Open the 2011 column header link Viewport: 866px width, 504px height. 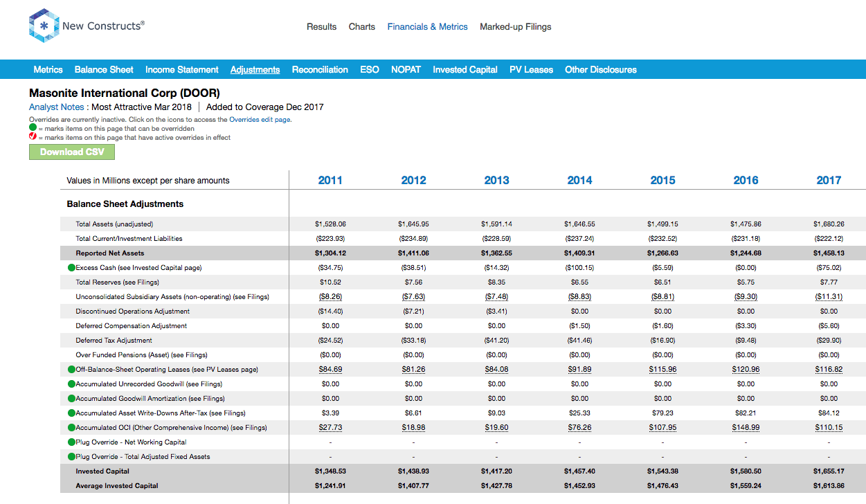[x=330, y=180]
